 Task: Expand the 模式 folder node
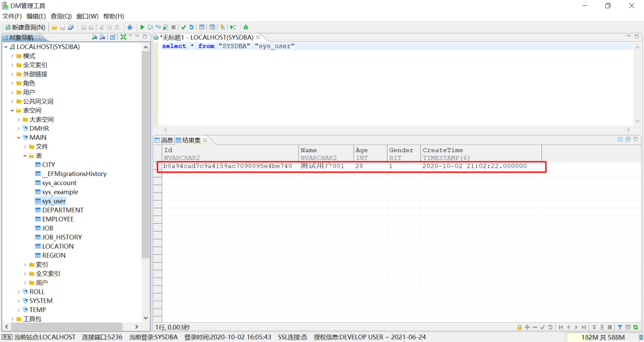point(13,56)
